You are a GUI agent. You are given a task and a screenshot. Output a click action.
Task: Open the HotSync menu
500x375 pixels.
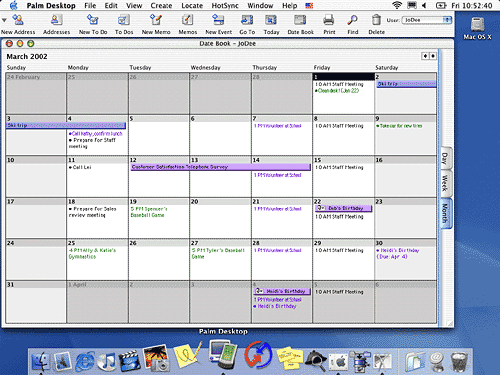(225, 6)
